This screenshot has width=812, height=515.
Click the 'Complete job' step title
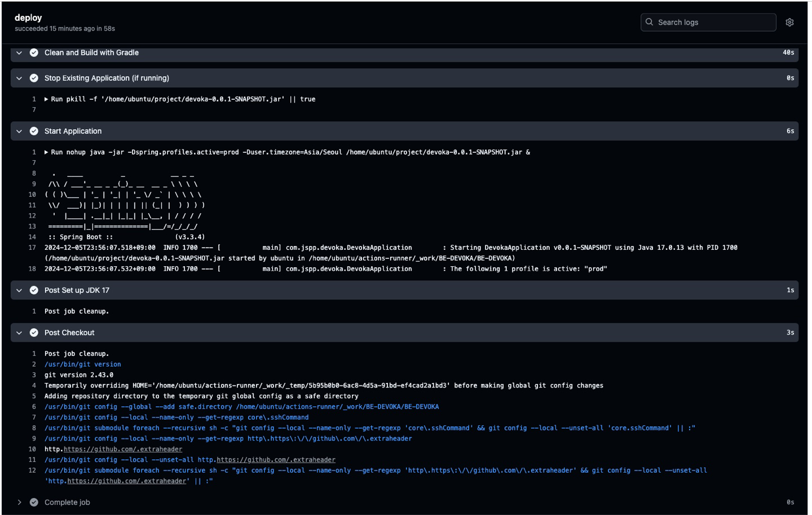point(67,502)
